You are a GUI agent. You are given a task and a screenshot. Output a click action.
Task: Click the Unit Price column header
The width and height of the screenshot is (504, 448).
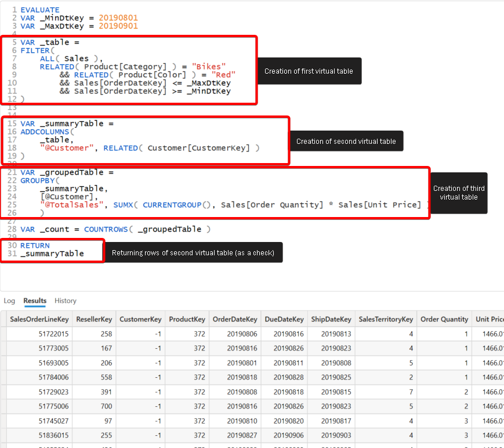click(490, 319)
